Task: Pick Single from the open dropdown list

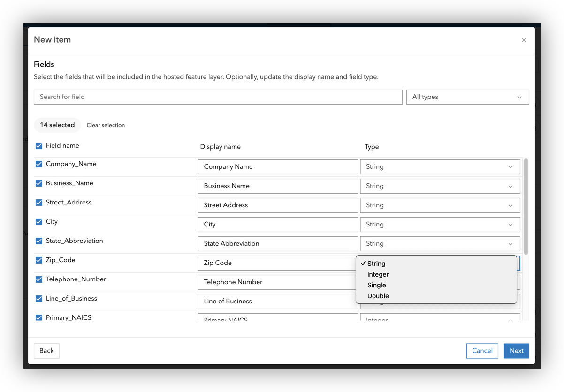Action: coord(377,285)
